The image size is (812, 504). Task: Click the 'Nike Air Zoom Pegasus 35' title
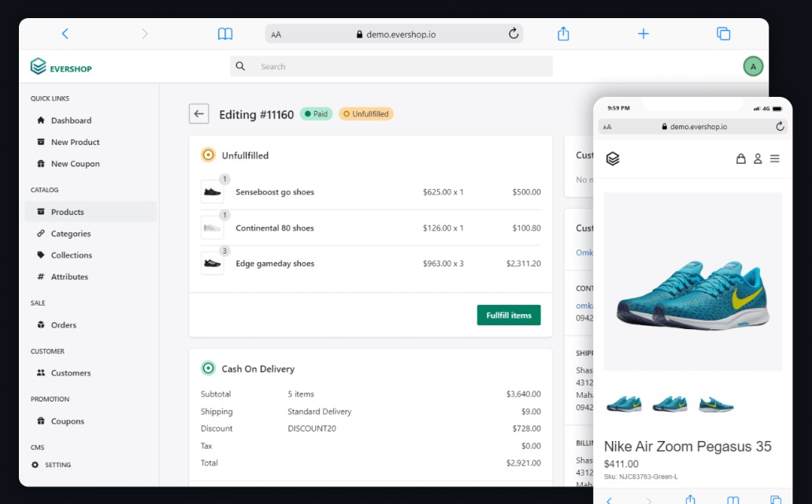[x=688, y=447]
